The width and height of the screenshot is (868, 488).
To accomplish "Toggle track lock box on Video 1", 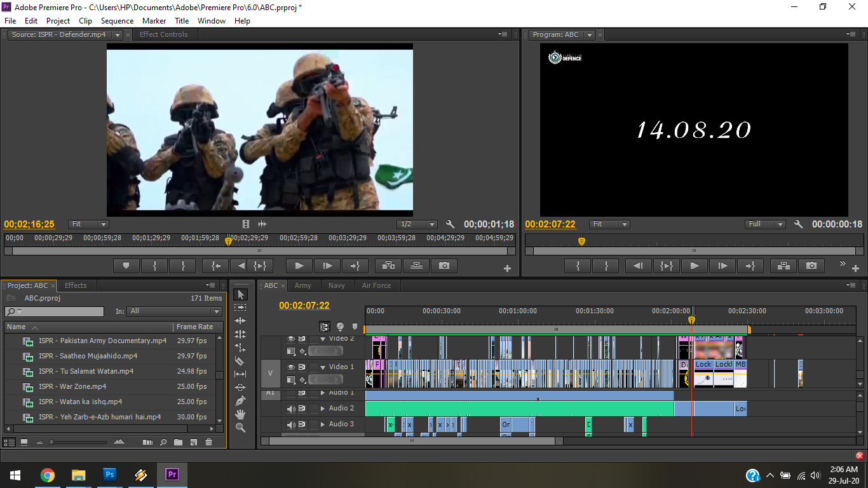I will click(x=313, y=367).
